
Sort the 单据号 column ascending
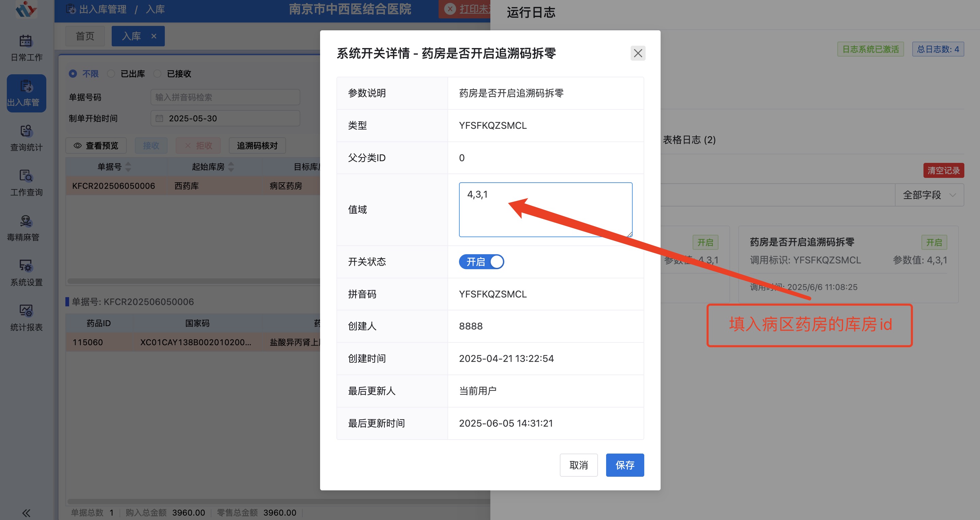click(x=128, y=164)
